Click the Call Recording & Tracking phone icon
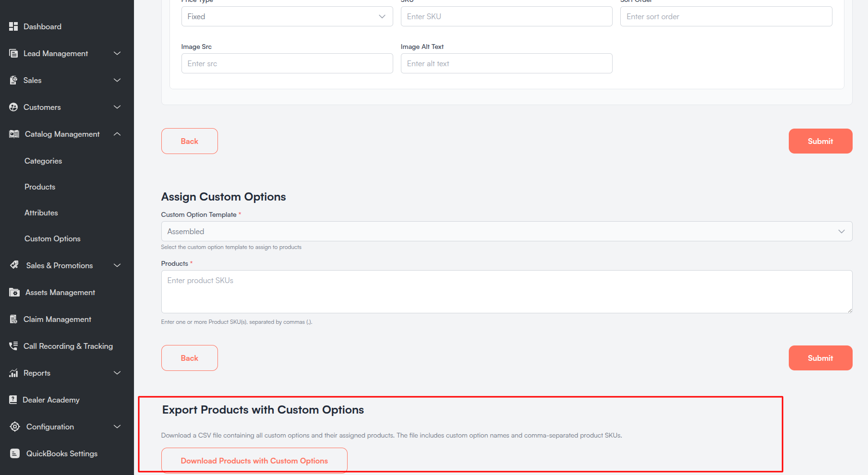Image resolution: width=868 pixels, height=475 pixels. 13,346
